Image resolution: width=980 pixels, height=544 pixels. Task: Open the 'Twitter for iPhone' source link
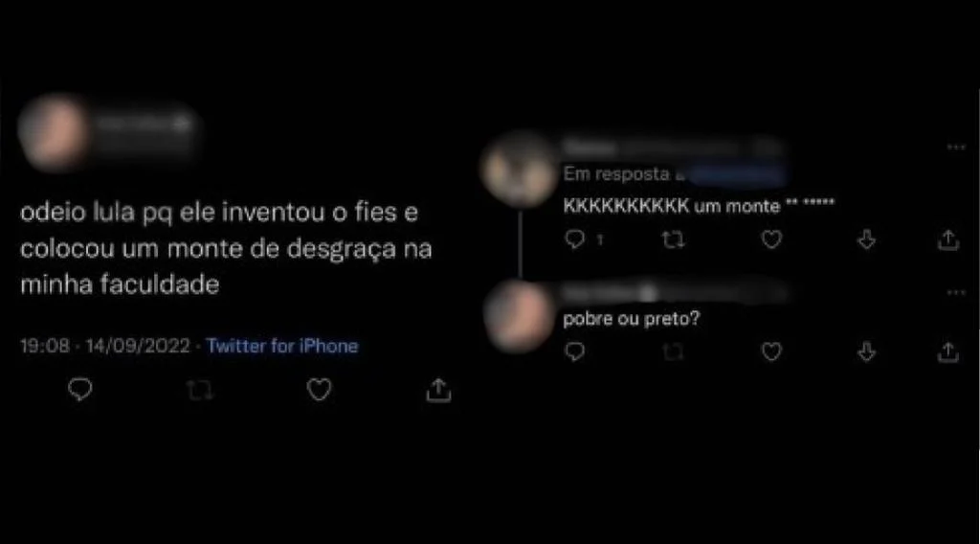[282, 346]
